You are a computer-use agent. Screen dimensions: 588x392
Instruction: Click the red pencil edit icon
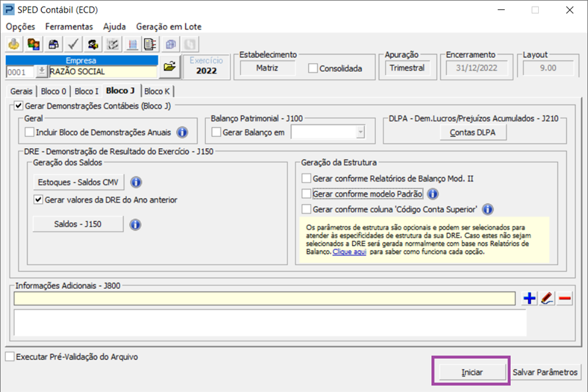coord(547,299)
